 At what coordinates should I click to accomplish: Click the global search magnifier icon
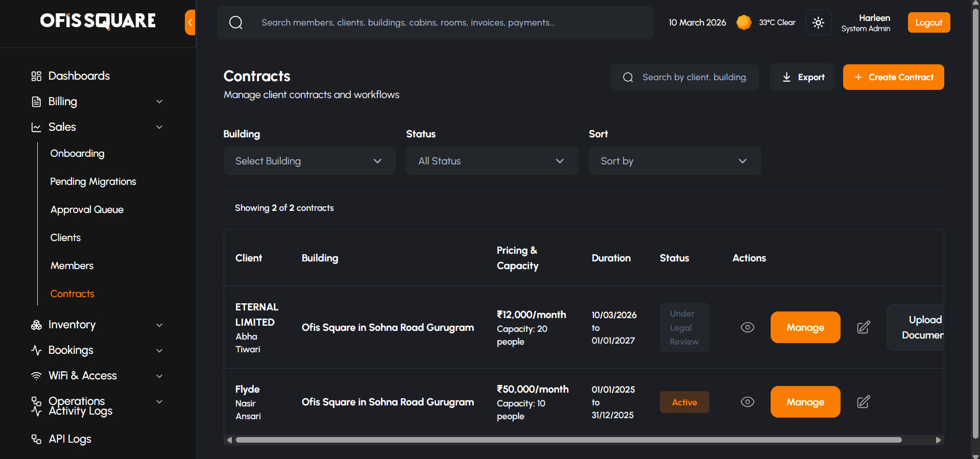pyautogui.click(x=235, y=22)
